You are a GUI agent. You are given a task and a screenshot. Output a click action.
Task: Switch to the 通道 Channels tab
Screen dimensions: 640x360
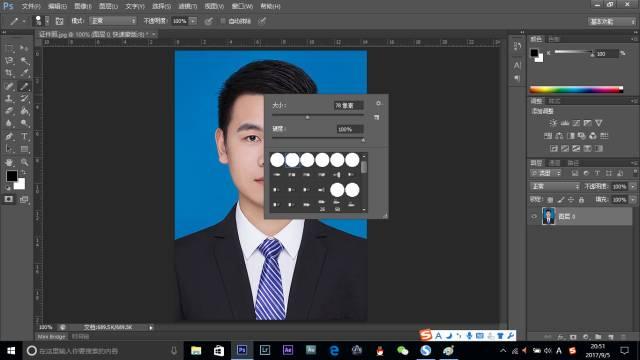(x=554, y=162)
